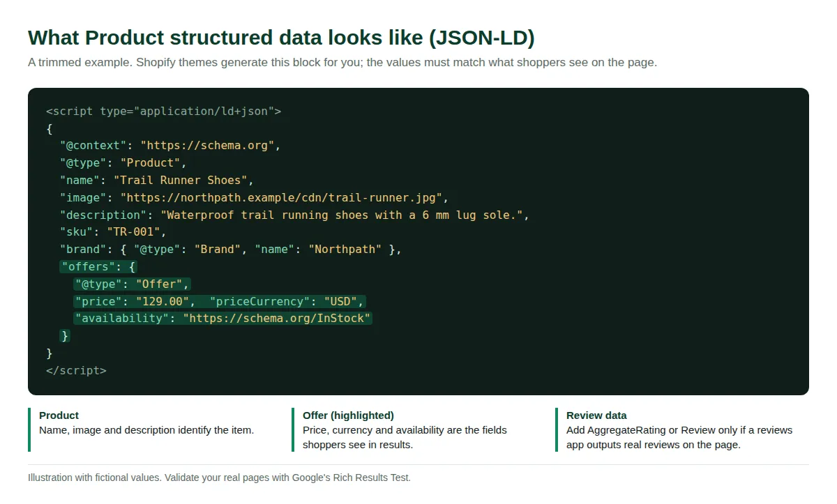
Task: Click the "Review data" caption title
Action: [x=596, y=415]
